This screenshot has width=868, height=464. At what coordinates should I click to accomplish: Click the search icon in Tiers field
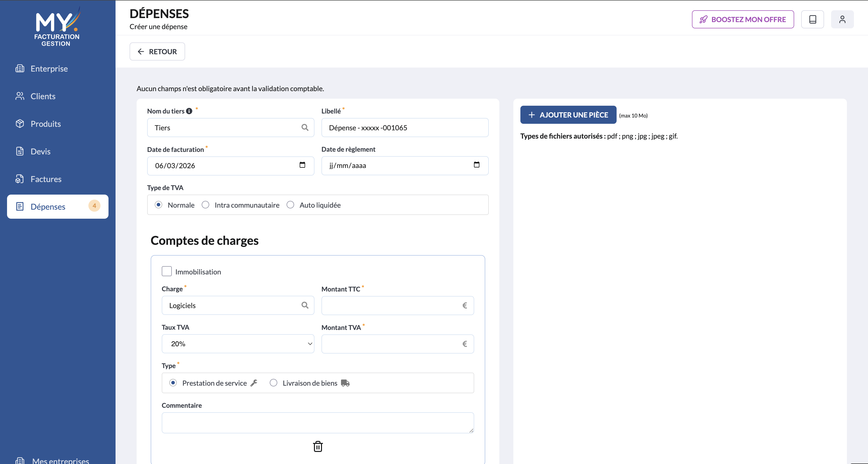305,127
